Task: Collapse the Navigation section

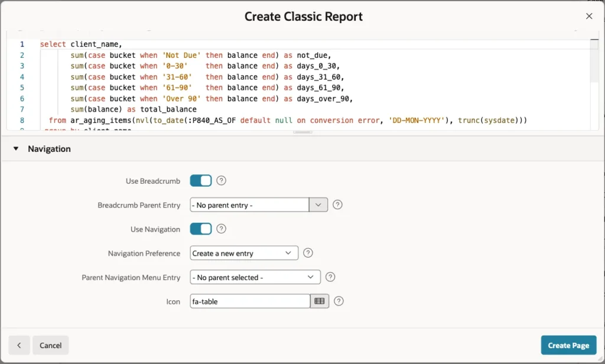Action: point(16,148)
